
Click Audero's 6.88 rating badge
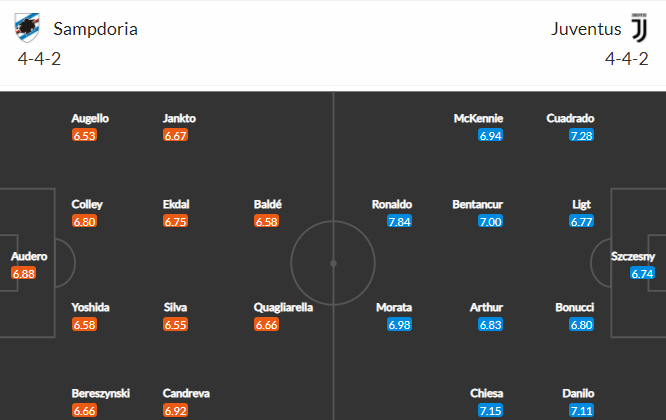(x=23, y=273)
